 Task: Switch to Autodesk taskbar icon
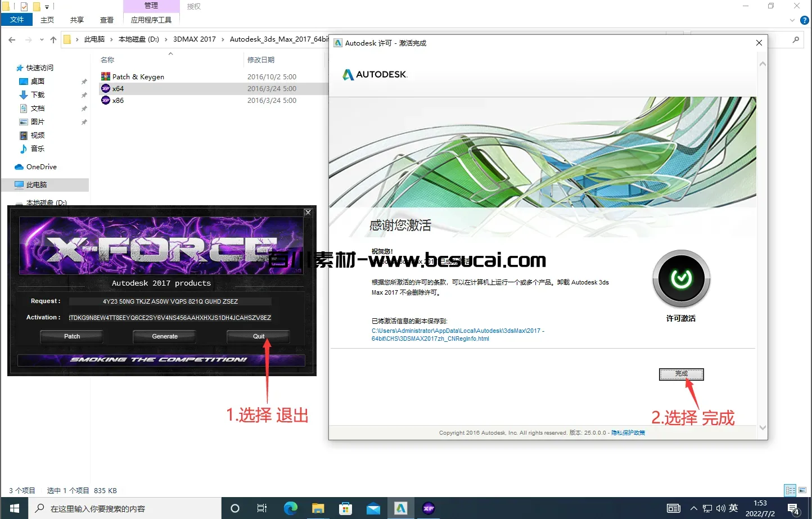(400, 508)
